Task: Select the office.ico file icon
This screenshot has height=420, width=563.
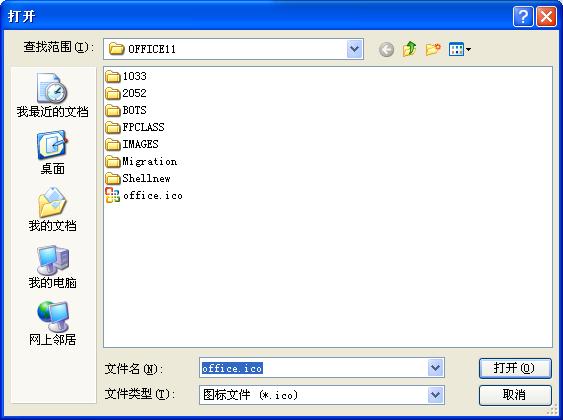Action: point(113,195)
